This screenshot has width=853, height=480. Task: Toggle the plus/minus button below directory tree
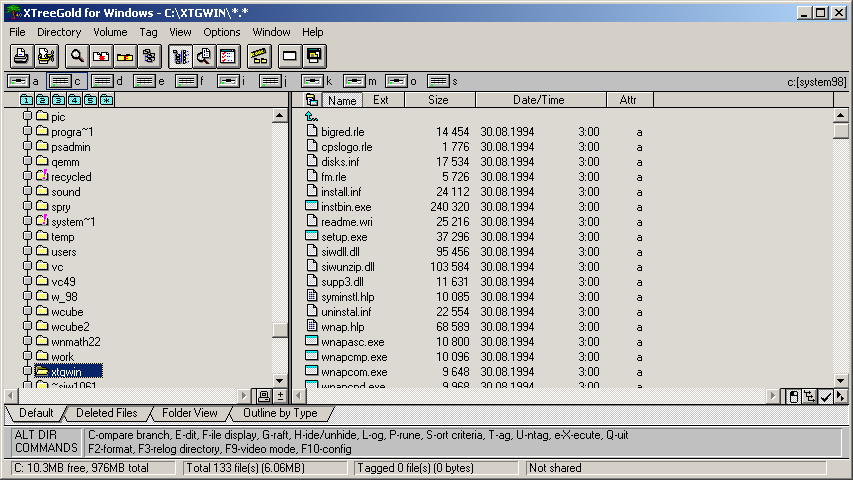click(280, 397)
